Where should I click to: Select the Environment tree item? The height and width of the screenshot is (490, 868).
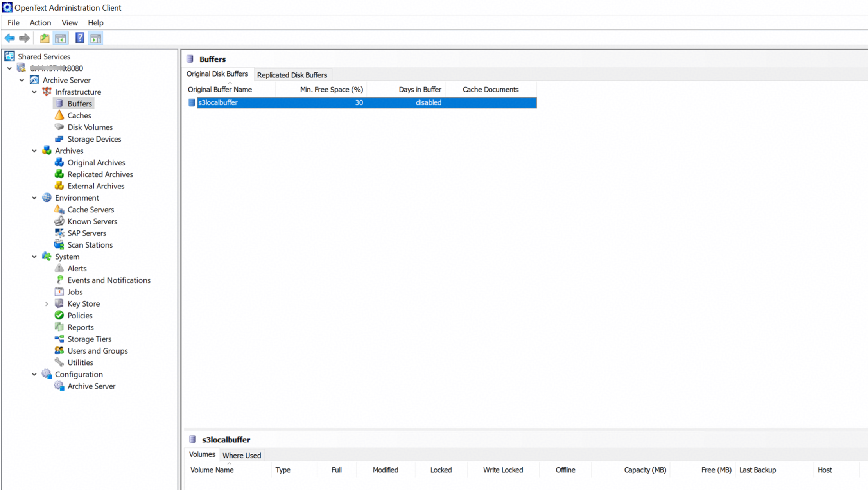pos(77,198)
